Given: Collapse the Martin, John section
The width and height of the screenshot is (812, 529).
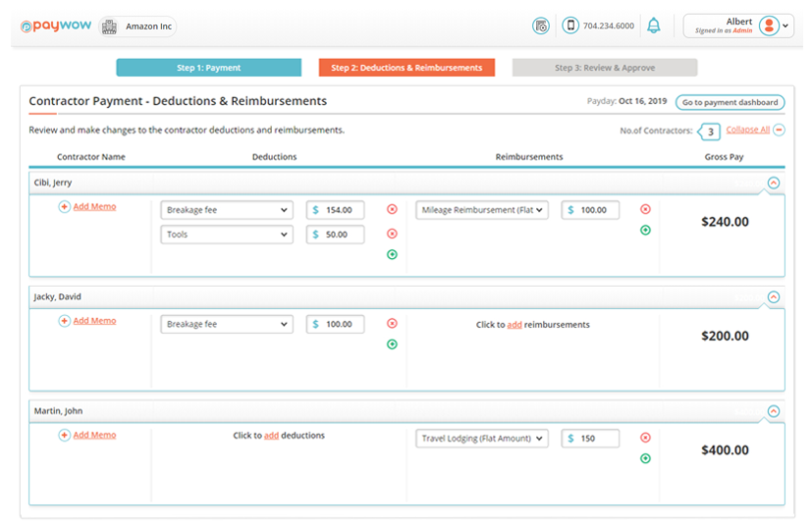Looking at the screenshot, I should point(774,411).
